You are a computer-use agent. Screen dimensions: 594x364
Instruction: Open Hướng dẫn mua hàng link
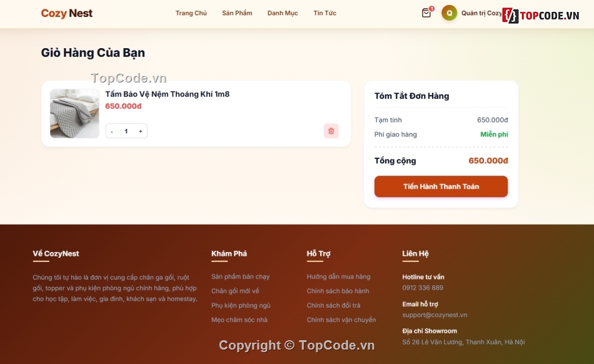pyautogui.click(x=339, y=276)
